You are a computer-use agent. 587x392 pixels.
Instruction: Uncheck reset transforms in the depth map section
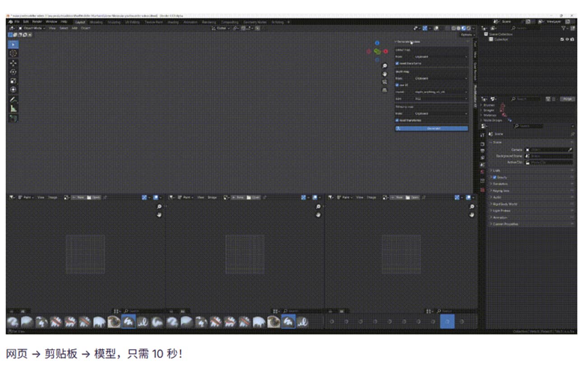click(x=397, y=120)
